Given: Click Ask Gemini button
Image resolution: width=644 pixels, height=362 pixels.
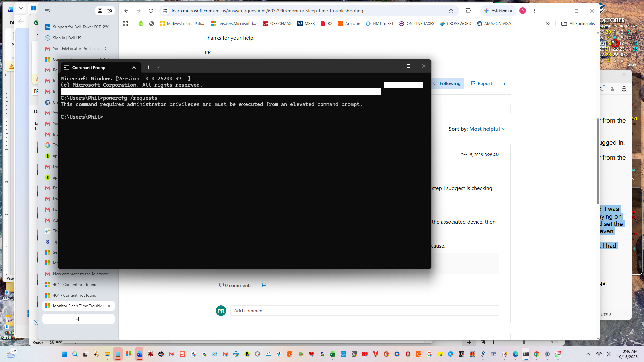Looking at the screenshot, I should [498, 11].
